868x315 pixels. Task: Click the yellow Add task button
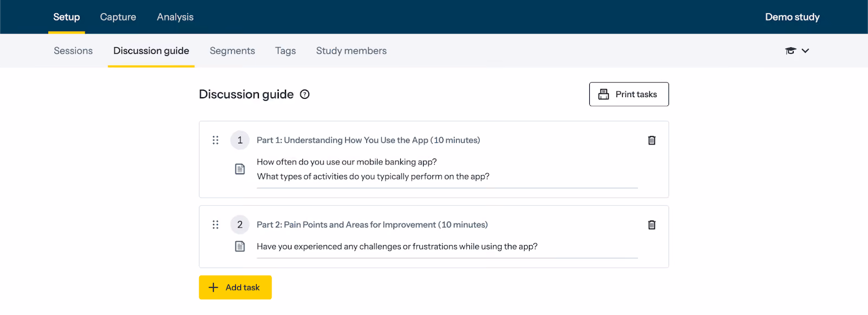tap(235, 287)
